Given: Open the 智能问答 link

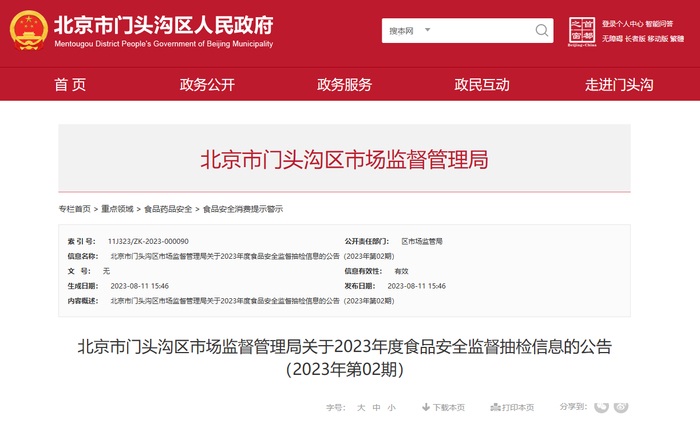Looking at the screenshot, I should [x=659, y=24].
